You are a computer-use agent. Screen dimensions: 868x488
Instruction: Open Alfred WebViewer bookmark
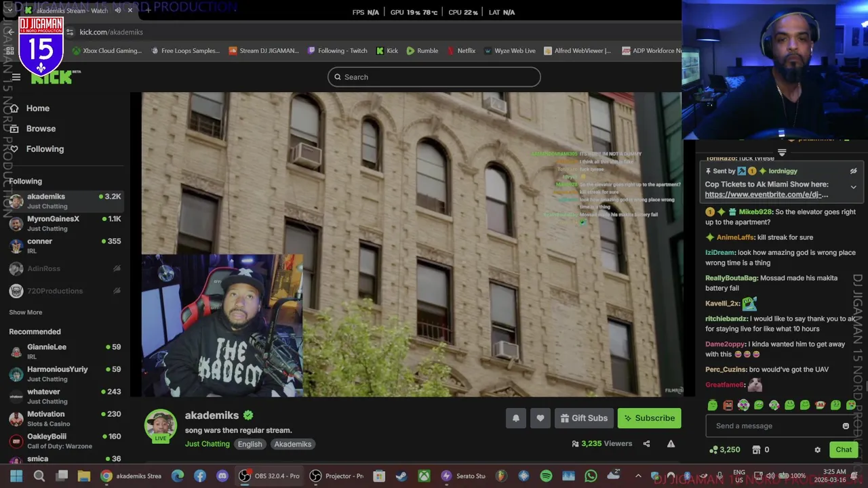(x=577, y=51)
